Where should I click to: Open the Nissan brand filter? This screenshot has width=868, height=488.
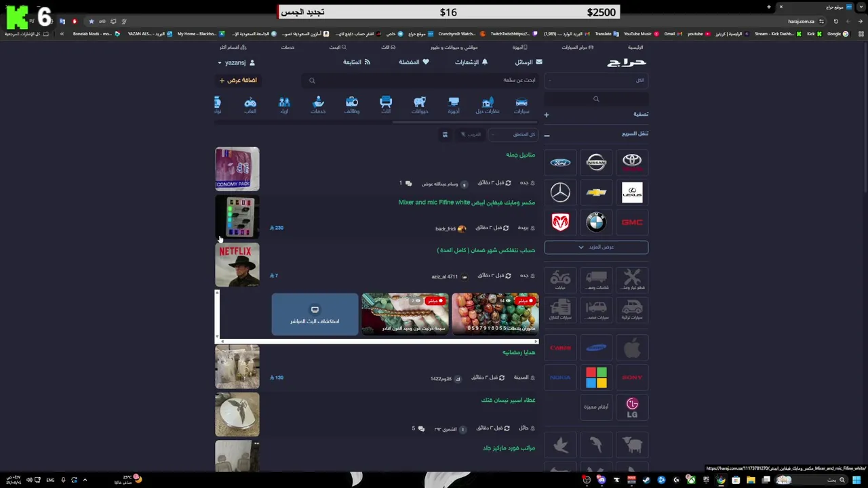[x=596, y=162]
